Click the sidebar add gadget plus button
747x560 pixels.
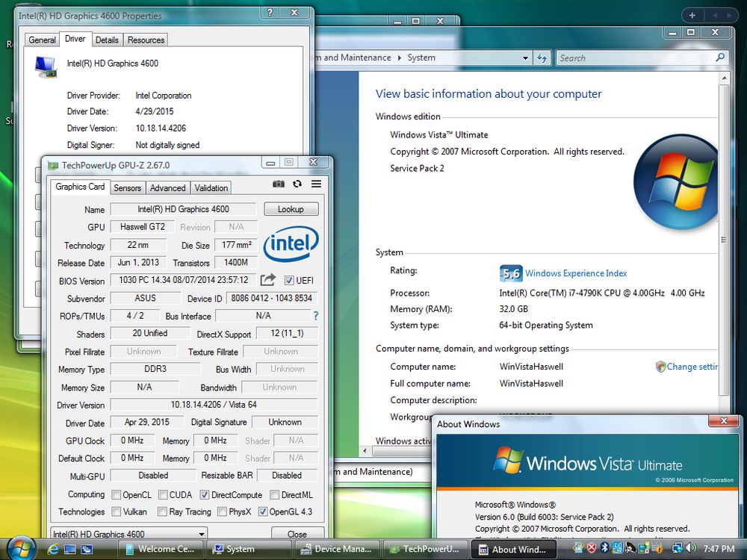point(692,16)
